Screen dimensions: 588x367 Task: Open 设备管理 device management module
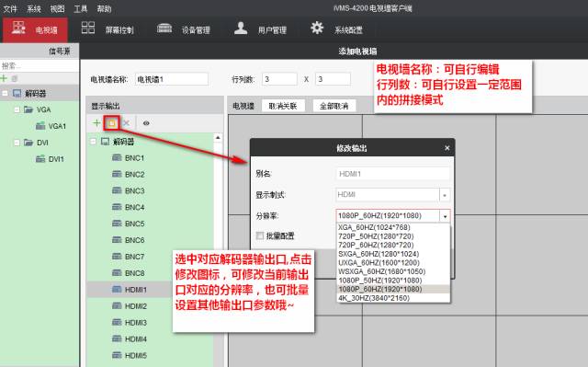(x=184, y=29)
